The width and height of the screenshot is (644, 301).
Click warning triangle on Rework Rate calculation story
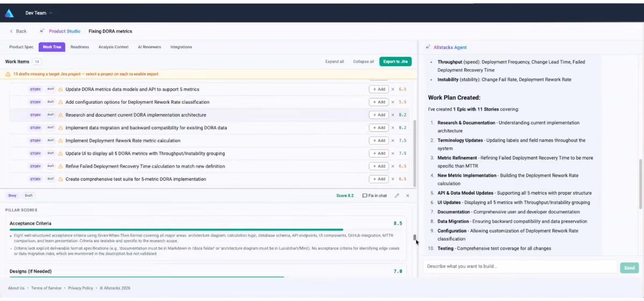pos(61,141)
